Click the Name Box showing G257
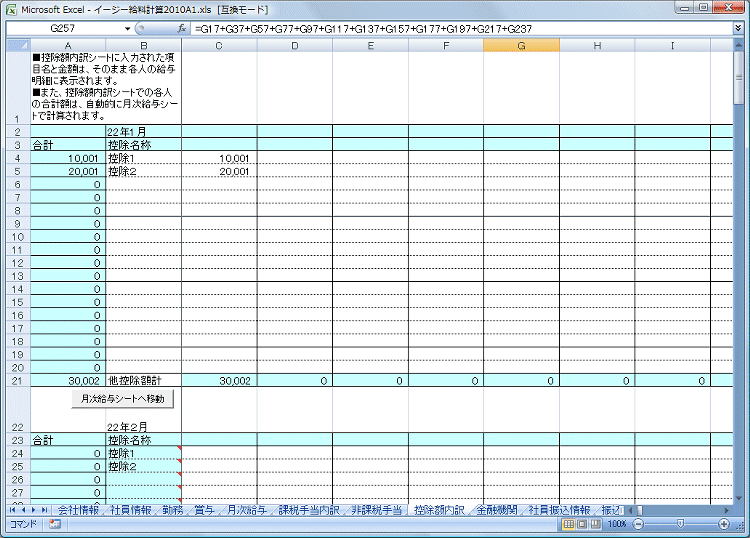Screen dimensions: 750x538 [x=60, y=29]
